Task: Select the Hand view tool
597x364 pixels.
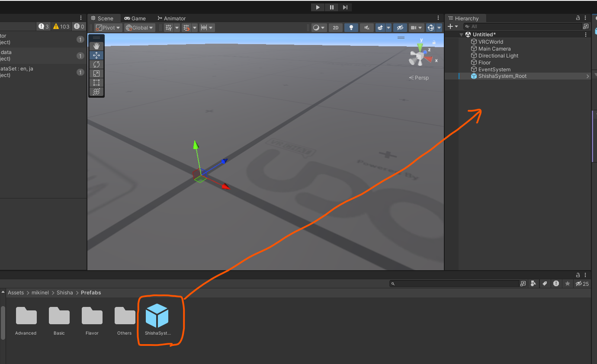Action: [x=96, y=46]
